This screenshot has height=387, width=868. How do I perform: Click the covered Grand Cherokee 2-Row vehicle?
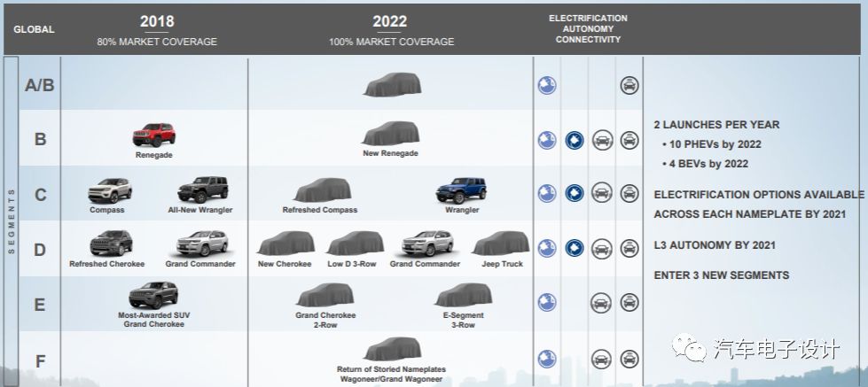325,295
